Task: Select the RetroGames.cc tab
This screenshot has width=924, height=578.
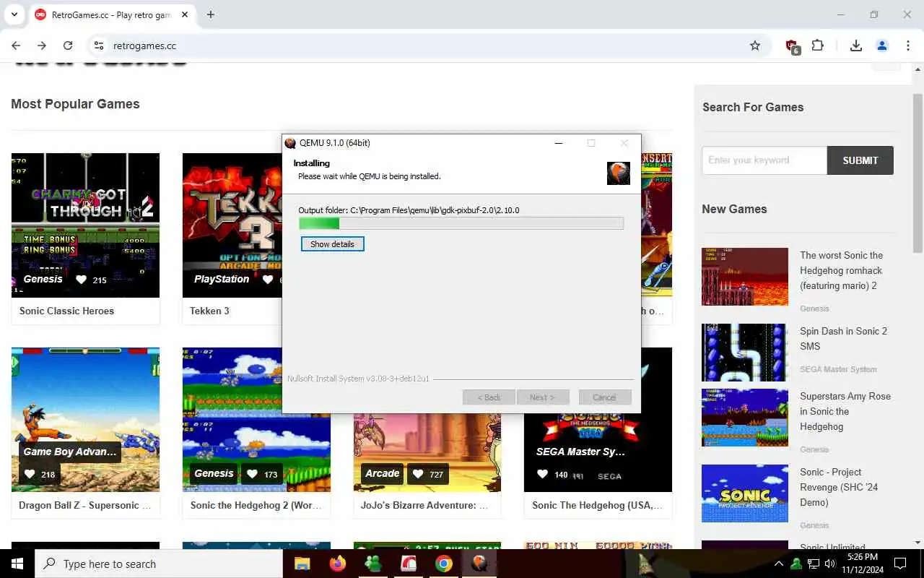Action: tap(111, 15)
